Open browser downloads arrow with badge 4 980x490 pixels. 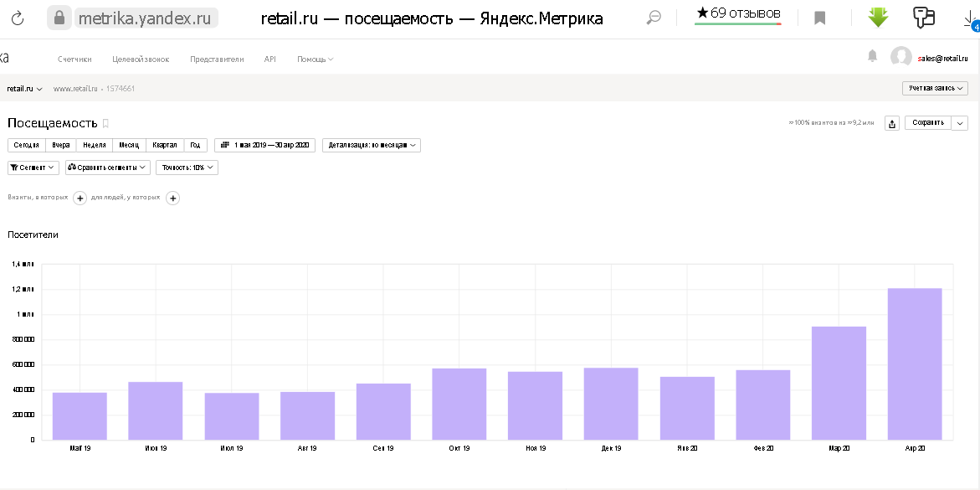971,18
